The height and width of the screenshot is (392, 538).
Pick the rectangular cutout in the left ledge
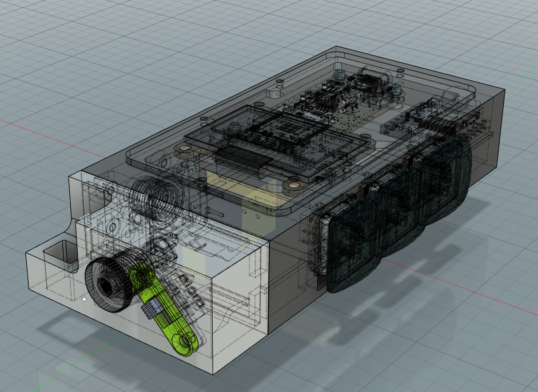[61, 255]
